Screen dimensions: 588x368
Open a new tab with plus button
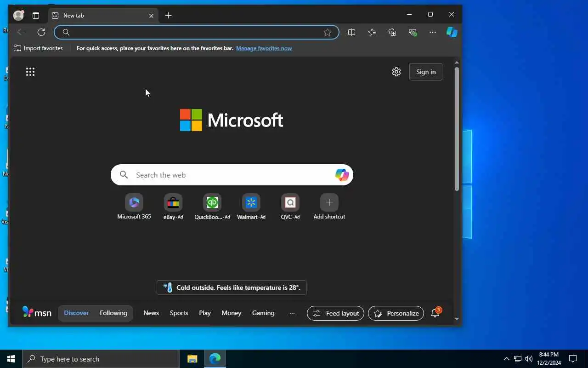click(169, 16)
